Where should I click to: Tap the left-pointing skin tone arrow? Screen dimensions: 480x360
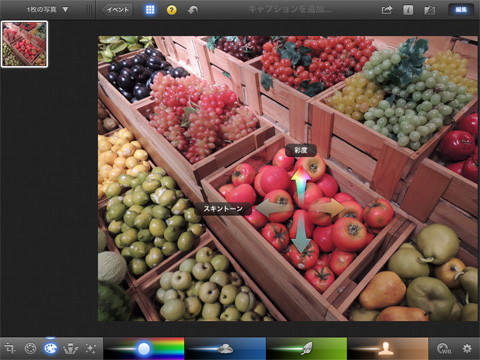(275, 208)
